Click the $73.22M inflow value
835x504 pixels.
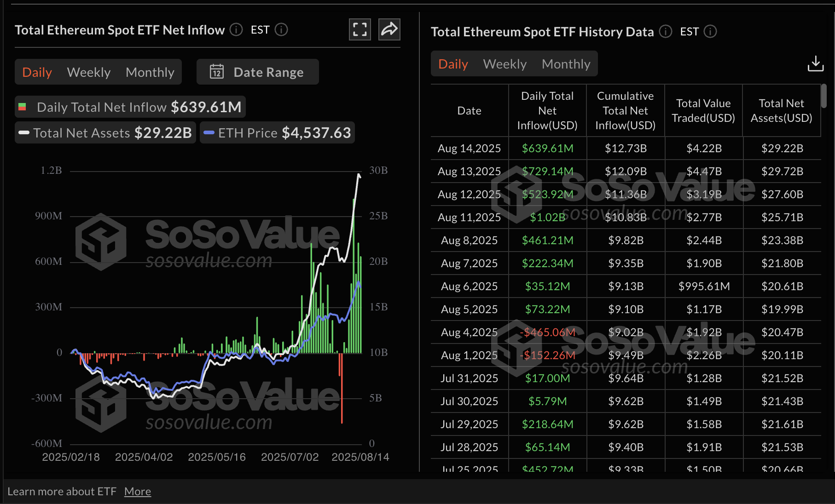pyautogui.click(x=548, y=309)
